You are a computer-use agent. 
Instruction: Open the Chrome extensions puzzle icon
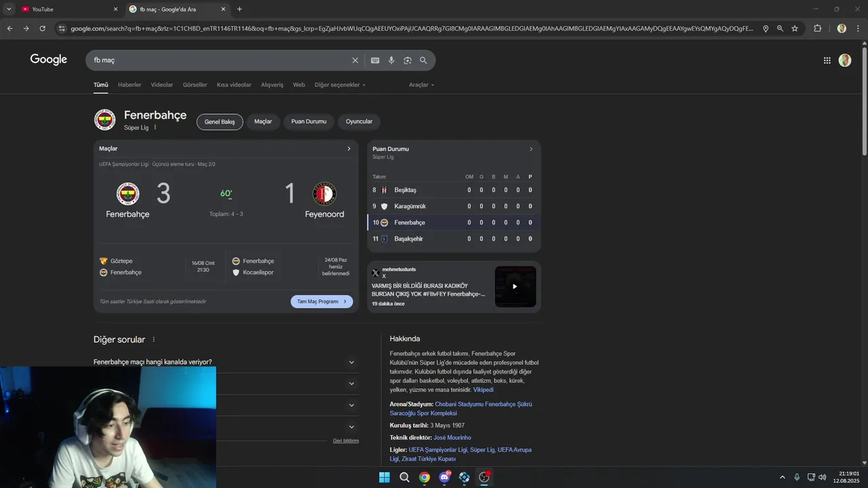coord(817,28)
